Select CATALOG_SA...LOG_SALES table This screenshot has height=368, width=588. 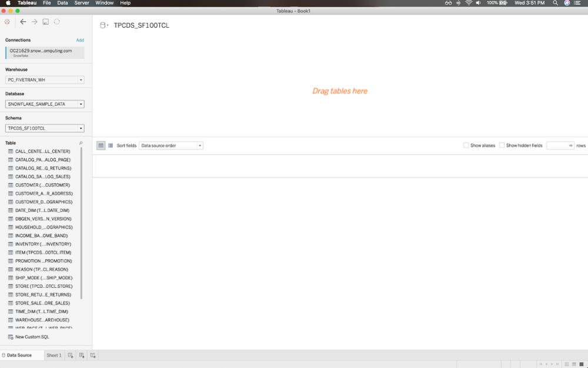(x=43, y=177)
